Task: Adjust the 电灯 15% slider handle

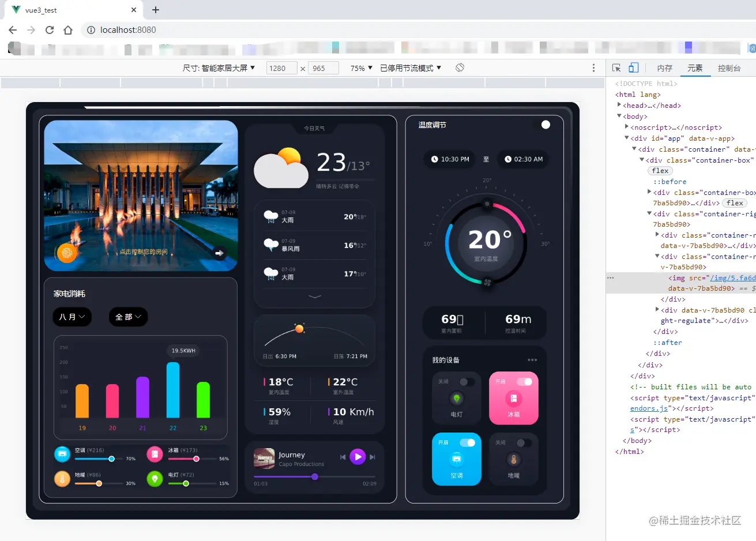Action: tap(186, 483)
